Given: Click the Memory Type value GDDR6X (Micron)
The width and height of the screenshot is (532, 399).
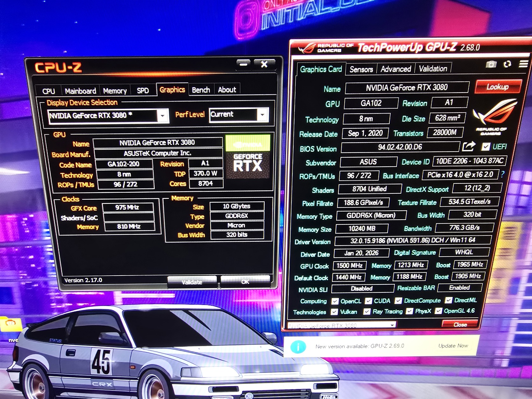Looking at the screenshot, I should 371,215.
